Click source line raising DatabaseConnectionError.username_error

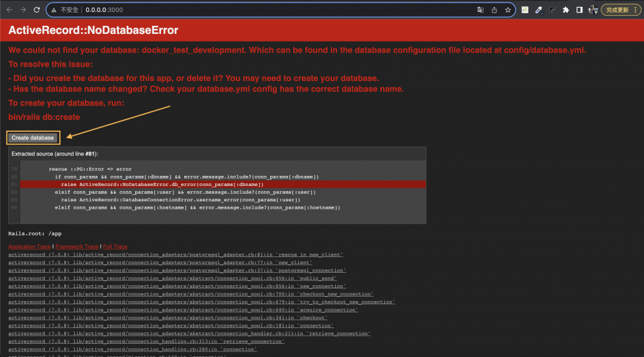pos(180,200)
